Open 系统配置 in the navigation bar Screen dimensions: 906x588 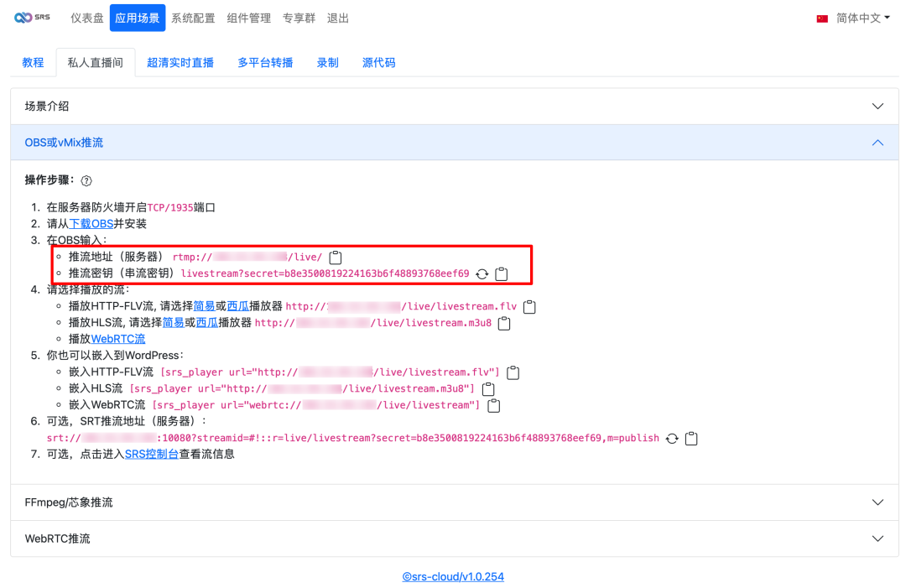point(193,18)
